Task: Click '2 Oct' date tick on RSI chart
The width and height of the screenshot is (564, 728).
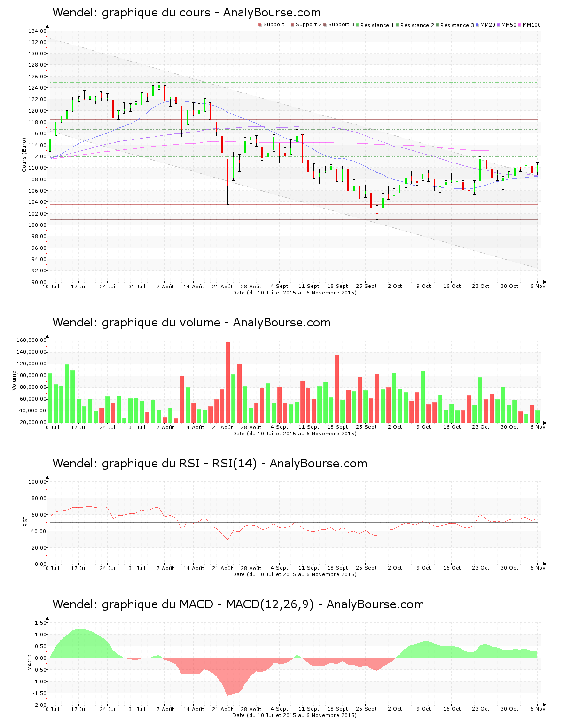Action: coord(395,568)
